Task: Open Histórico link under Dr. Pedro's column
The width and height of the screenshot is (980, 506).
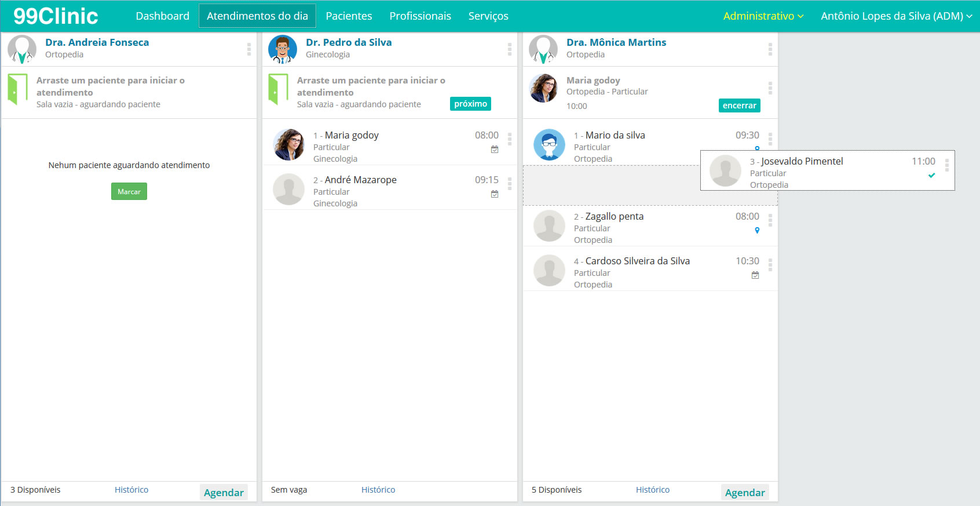Action: coord(378,490)
